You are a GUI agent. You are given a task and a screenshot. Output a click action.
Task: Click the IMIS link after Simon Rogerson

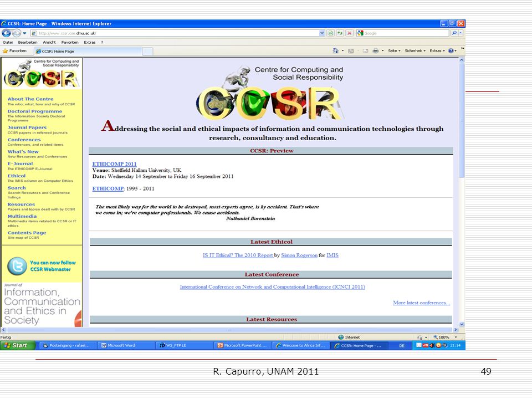(332, 255)
